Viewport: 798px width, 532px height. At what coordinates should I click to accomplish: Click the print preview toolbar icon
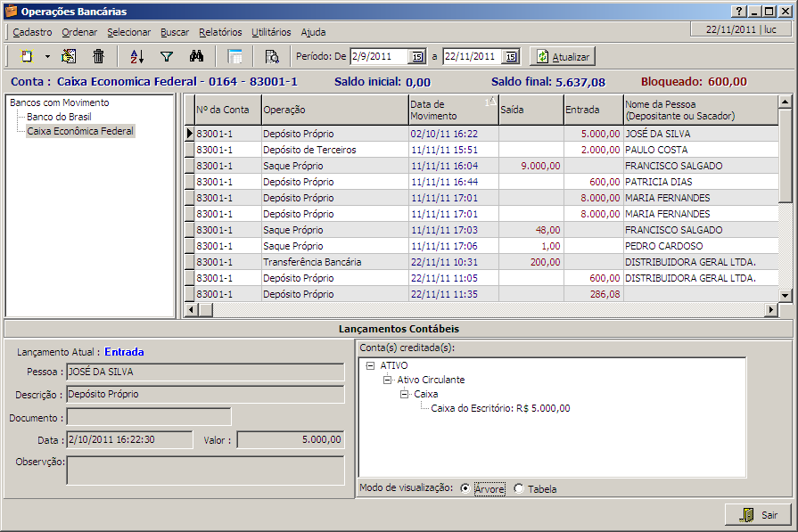click(272, 56)
